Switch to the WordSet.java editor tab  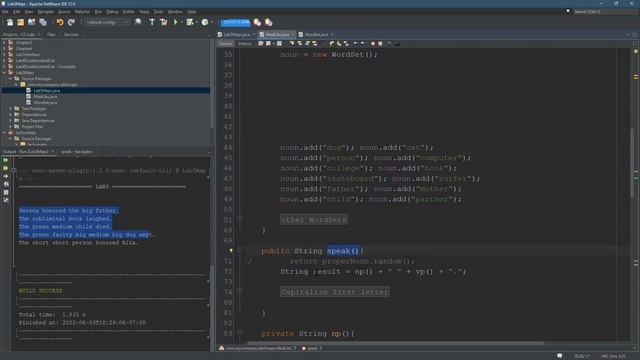pos(316,35)
